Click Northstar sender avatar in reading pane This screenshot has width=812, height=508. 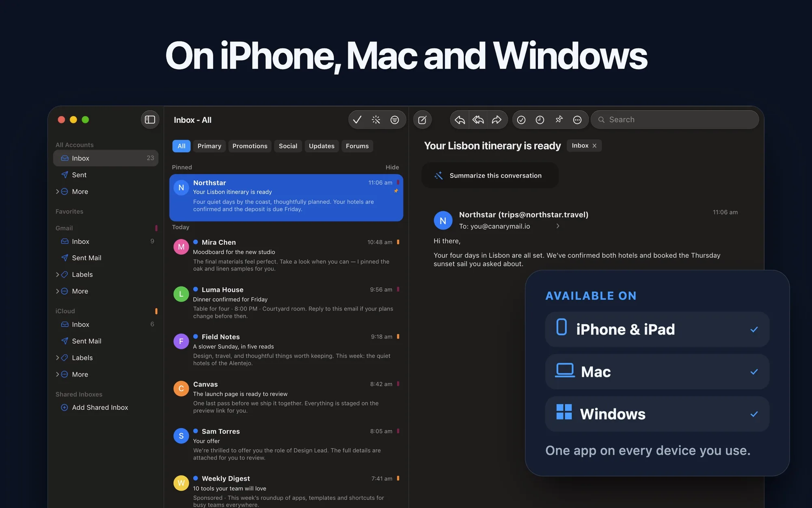[443, 220]
